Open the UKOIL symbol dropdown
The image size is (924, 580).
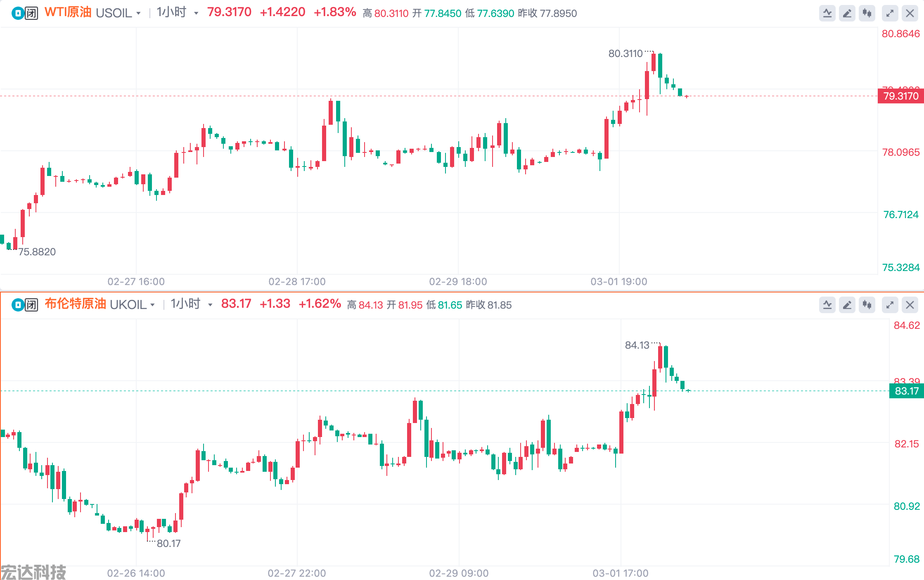(x=152, y=305)
